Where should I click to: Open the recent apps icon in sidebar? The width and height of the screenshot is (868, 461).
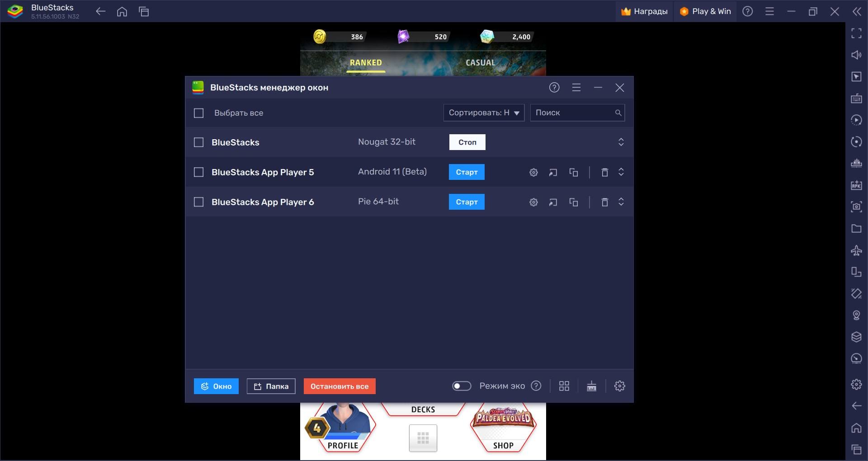pyautogui.click(x=856, y=449)
